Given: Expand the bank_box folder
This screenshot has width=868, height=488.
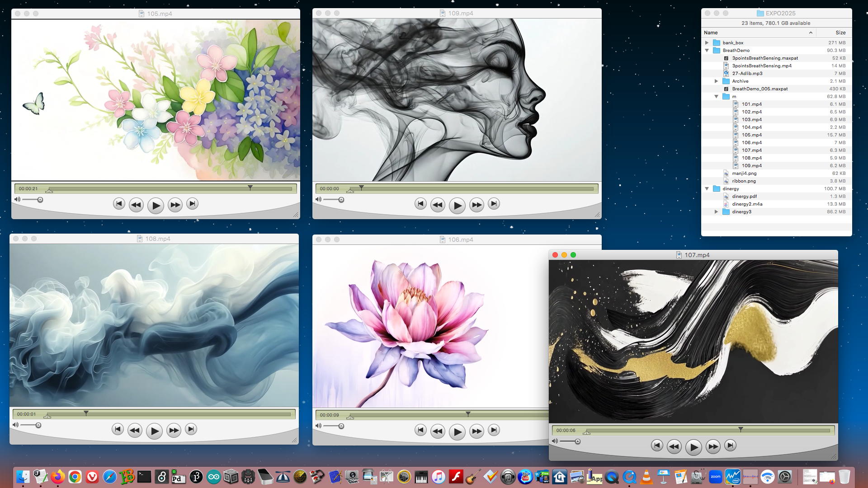Looking at the screenshot, I should [707, 43].
